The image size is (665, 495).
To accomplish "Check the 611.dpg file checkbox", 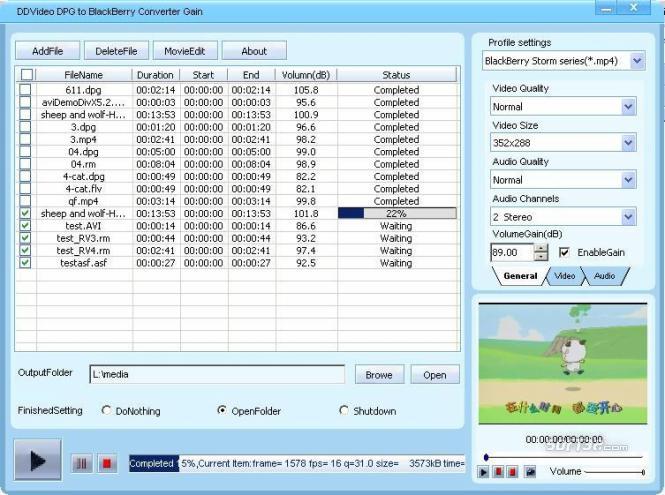I will click(25, 89).
